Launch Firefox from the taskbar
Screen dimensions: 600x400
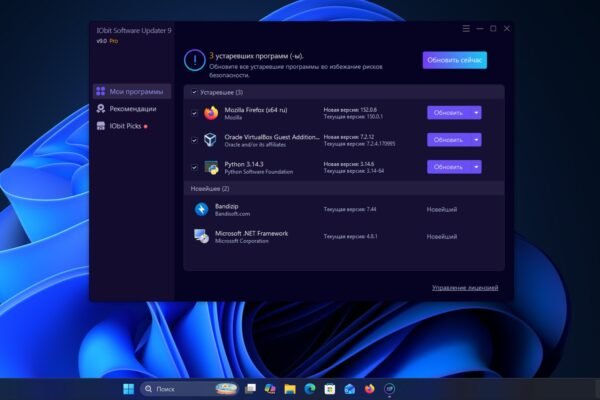[x=369, y=389]
